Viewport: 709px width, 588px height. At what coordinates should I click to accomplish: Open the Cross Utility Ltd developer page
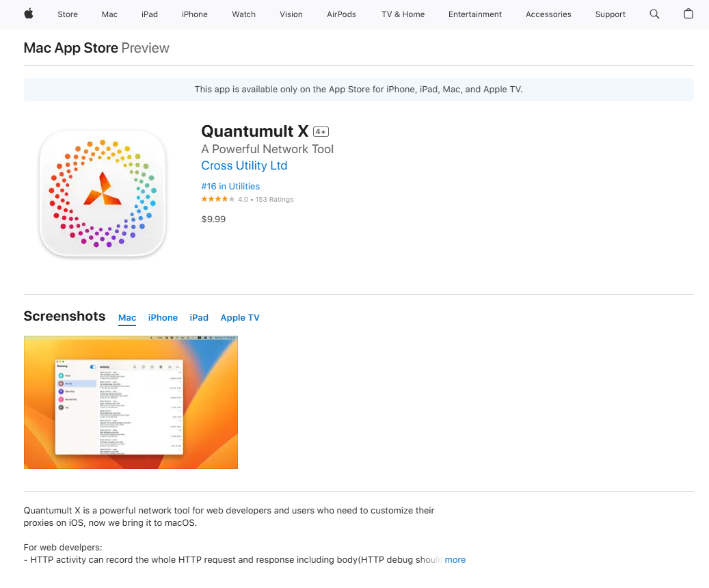244,165
